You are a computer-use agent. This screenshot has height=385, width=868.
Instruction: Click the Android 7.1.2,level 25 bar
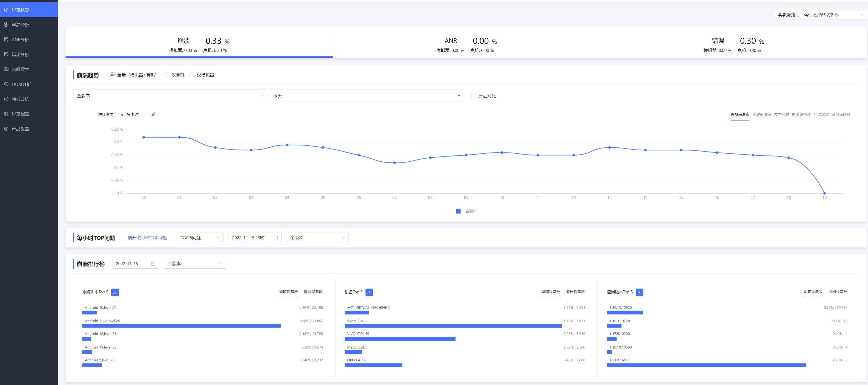(x=181, y=326)
